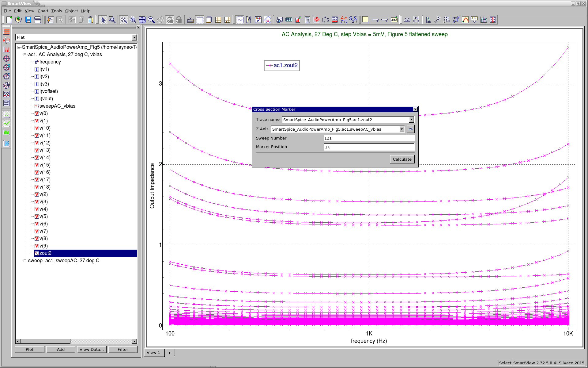Image resolution: width=588 pixels, height=368 pixels.
Task: Toggle the scatter points display mode
Action: click(x=6, y=115)
